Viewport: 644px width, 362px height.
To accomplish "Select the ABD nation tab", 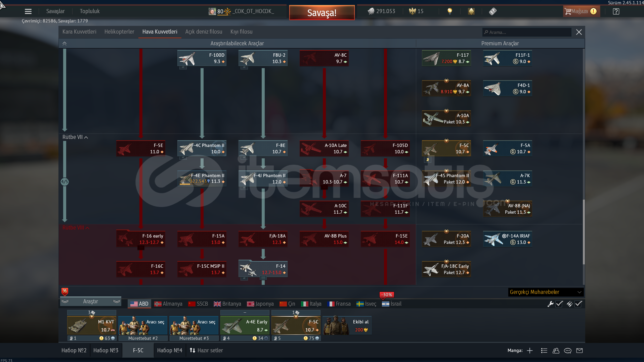I will [x=139, y=304].
